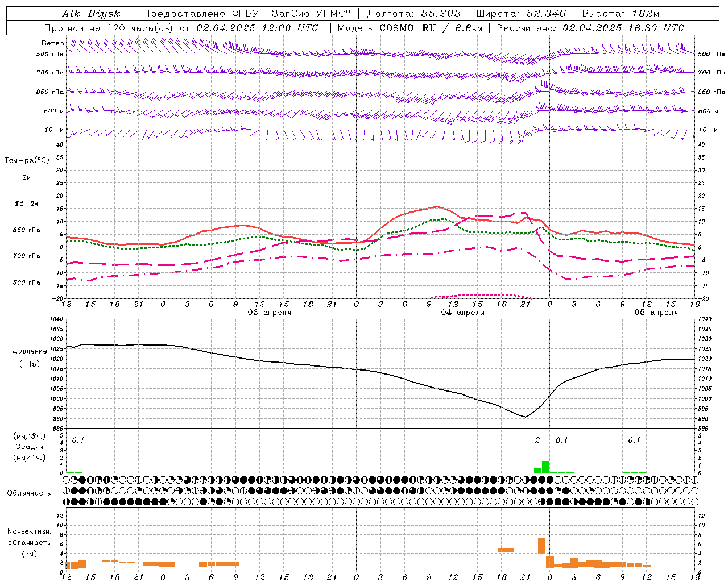This screenshot has height=582, width=728.
Task: Click the (мм/1ч.) precipitation unit label
Action: coord(30,458)
